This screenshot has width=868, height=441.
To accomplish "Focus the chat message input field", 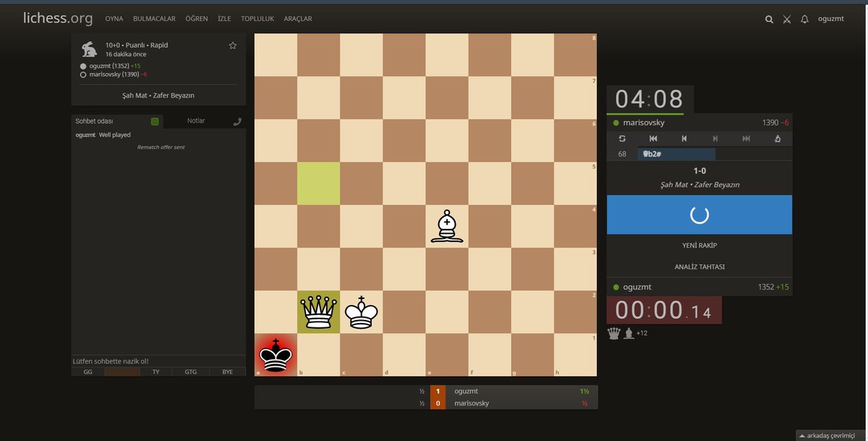I will (x=158, y=361).
